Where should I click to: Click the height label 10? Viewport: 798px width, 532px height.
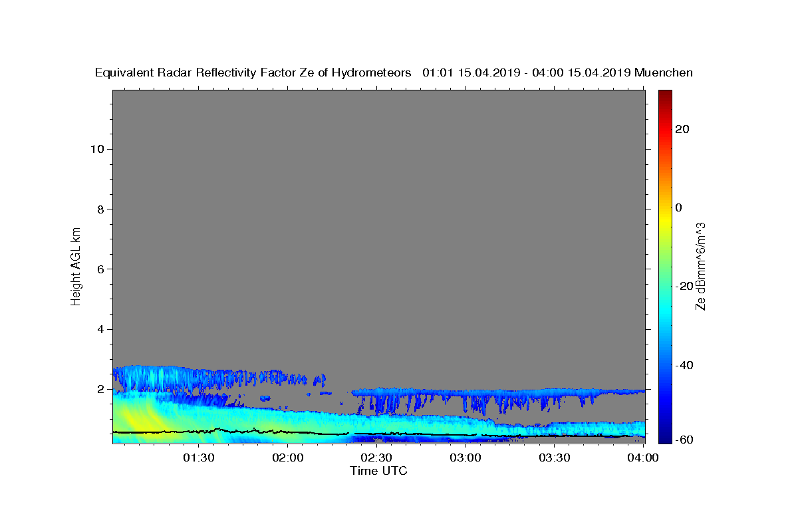[96, 149]
